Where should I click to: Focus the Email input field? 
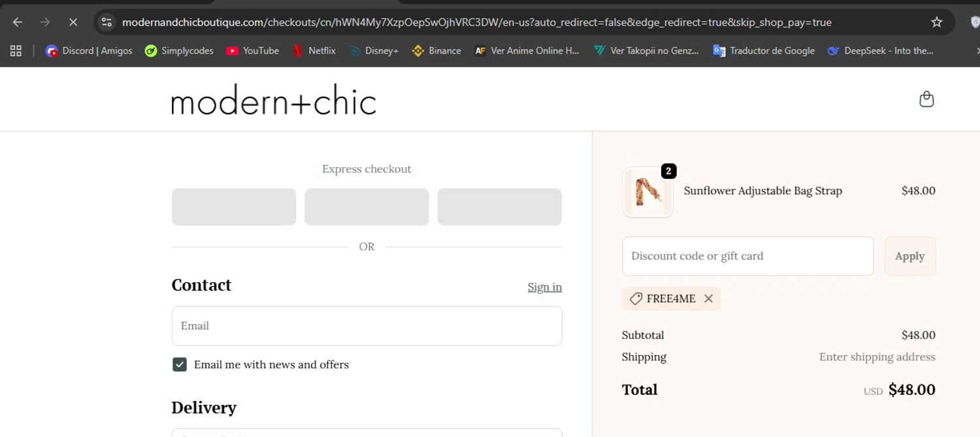(367, 326)
